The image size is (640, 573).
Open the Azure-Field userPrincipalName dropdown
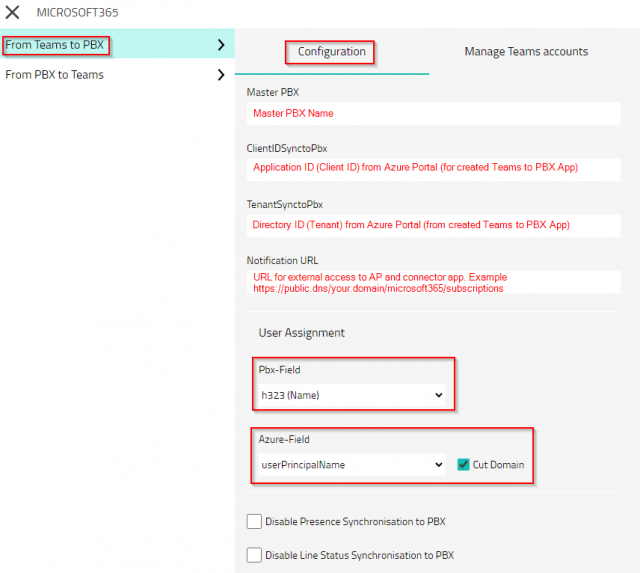[351, 464]
